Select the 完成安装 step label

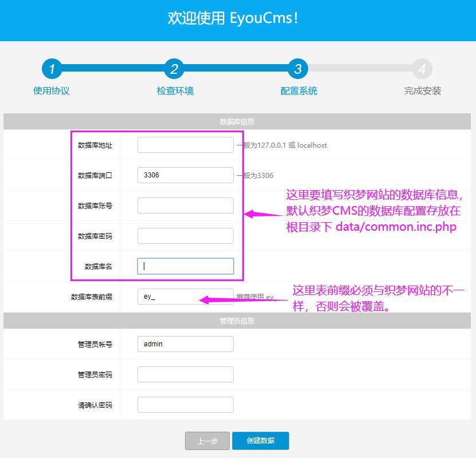[x=422, y=90]
